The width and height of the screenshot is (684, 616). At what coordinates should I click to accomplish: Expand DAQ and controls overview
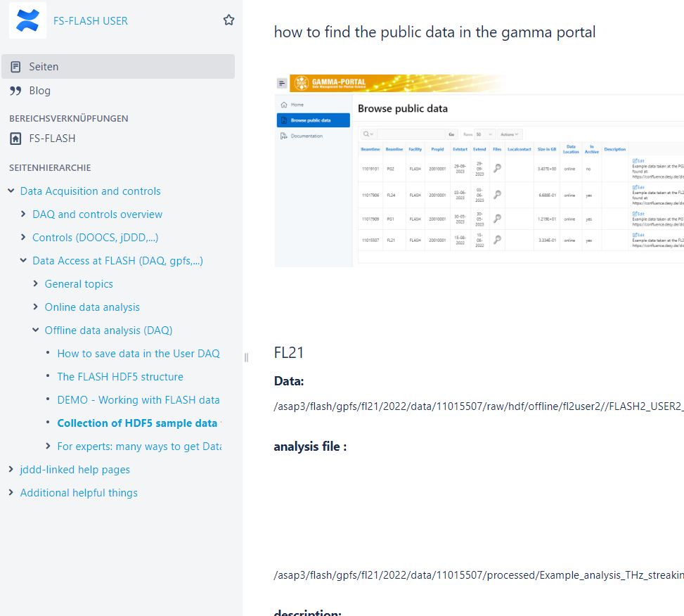[x=23, y=214]
